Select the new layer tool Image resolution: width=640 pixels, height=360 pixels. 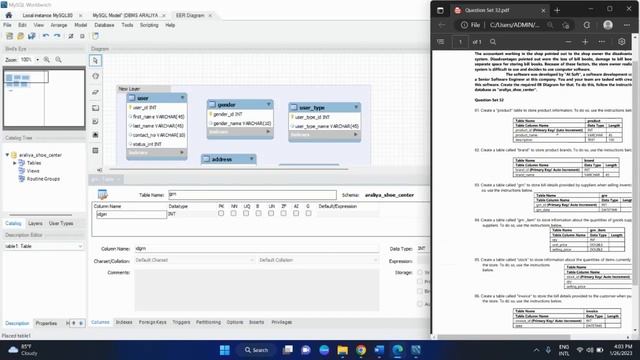[x=96, y=108]
